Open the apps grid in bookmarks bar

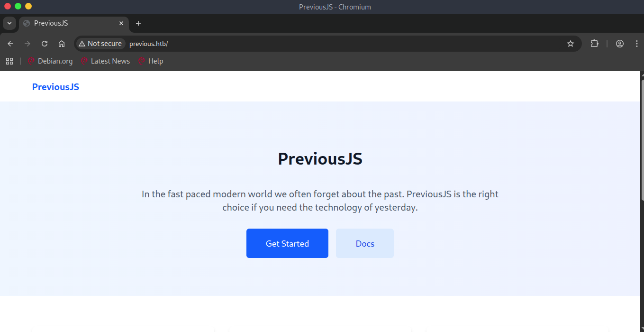point(9,61)
